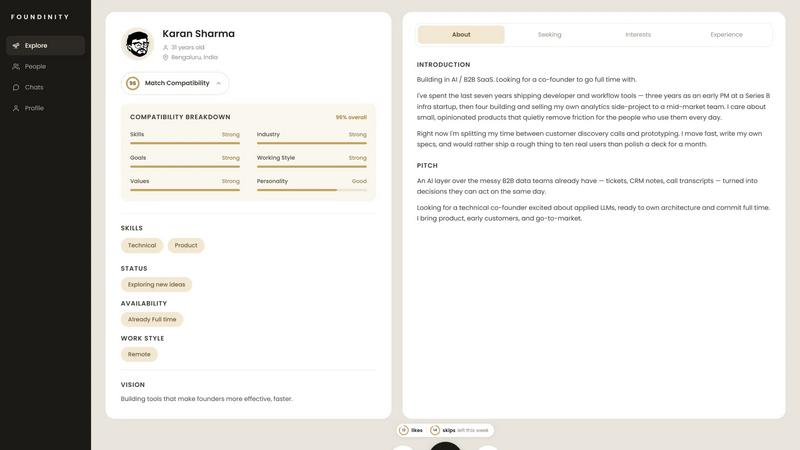Click the AVAILABILITY section heading
The height and width of the screenshot is (450, 800).
tap(144, 304)
